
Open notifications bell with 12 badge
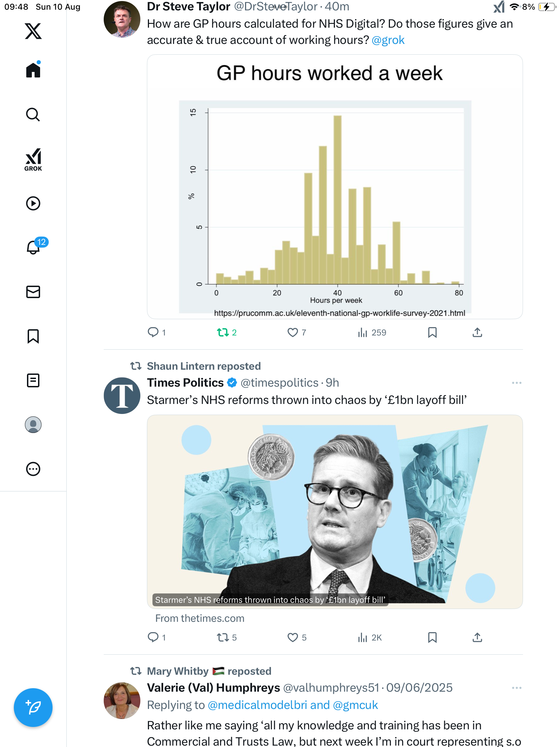click(x=34, y=247)
